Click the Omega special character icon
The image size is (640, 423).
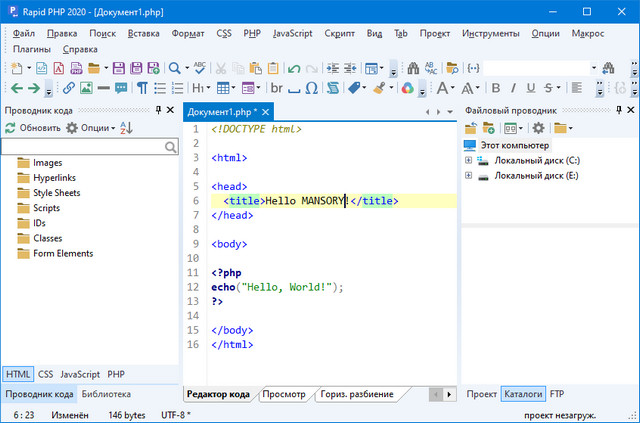[x=313, y=88]
